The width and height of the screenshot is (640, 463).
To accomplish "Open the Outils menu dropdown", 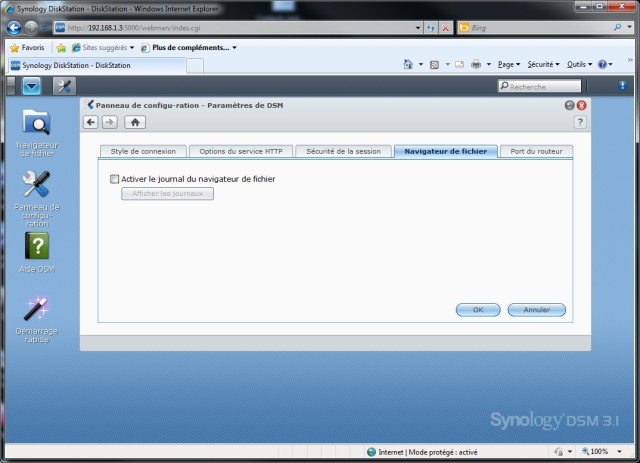I will pos(579,65).
